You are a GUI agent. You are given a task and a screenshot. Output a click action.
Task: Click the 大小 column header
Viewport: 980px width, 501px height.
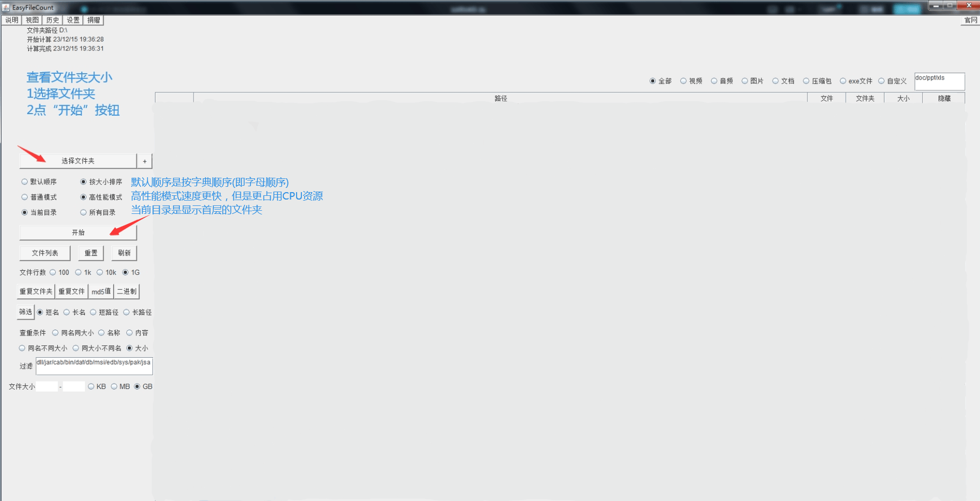903,99
